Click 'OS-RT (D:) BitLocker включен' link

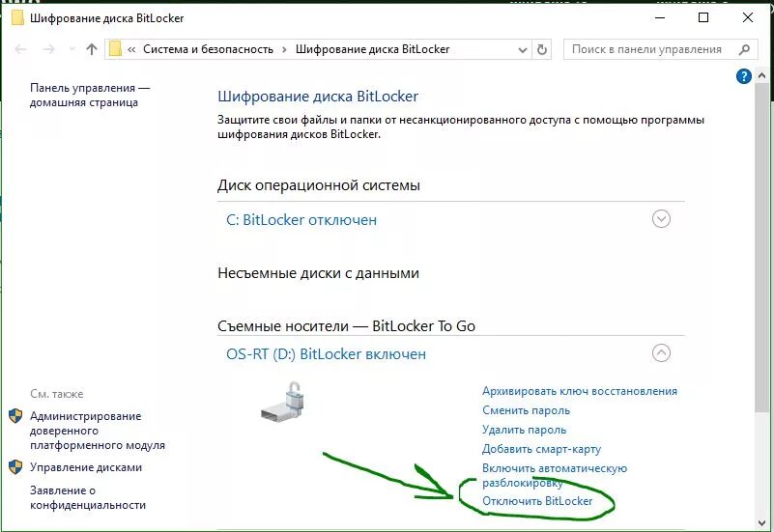coord(326,354)
